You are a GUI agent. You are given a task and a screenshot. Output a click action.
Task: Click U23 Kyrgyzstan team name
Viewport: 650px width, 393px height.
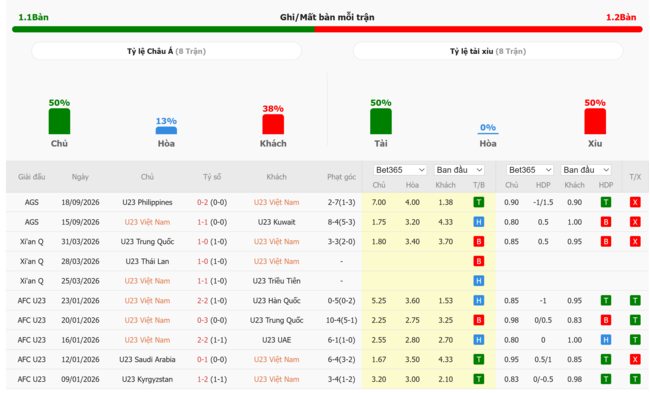point(147,379)
